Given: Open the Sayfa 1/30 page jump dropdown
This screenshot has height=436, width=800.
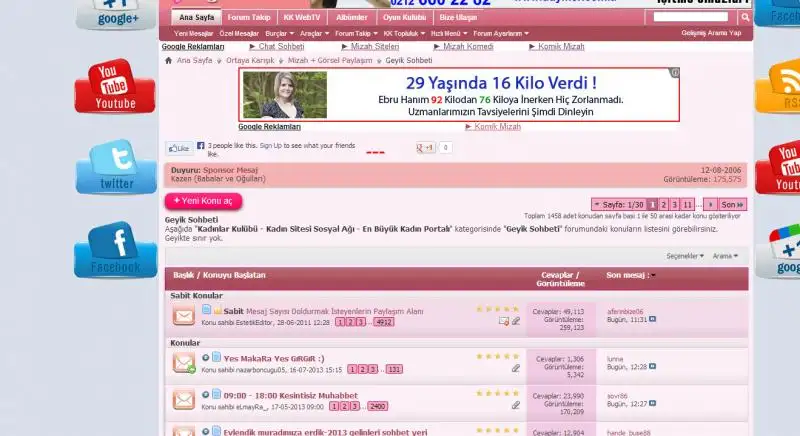Looking at the screenshot, I should tap(620, 204).
